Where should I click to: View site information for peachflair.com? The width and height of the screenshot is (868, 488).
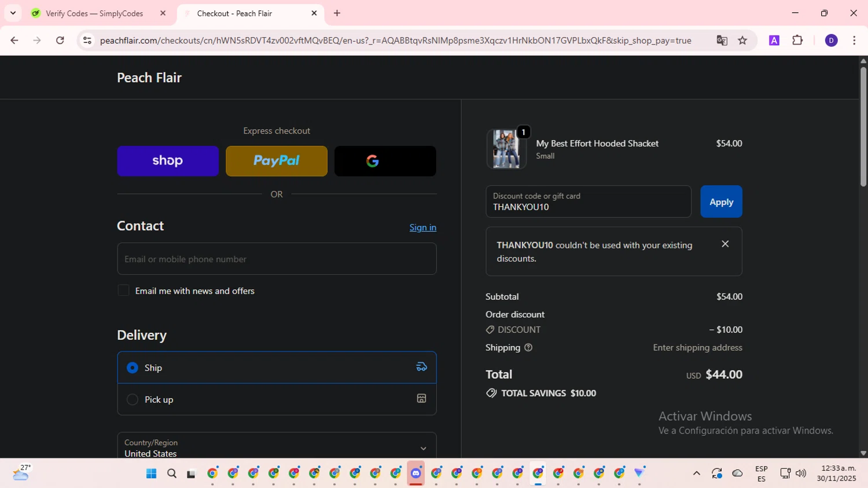tap(87, 41)
